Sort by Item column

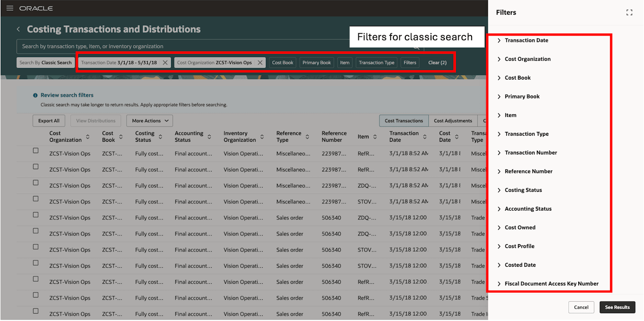[375, 137]
